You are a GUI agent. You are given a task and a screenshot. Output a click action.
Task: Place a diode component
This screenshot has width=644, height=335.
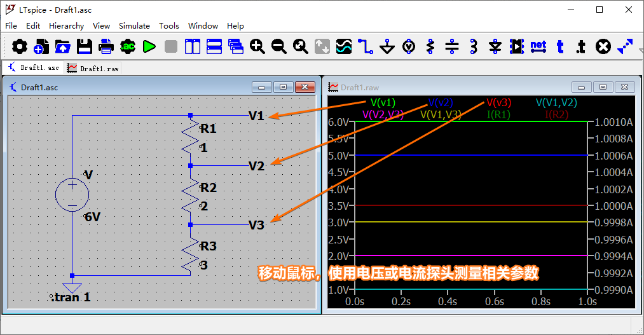pyautogui.click(x=495, y=46)
